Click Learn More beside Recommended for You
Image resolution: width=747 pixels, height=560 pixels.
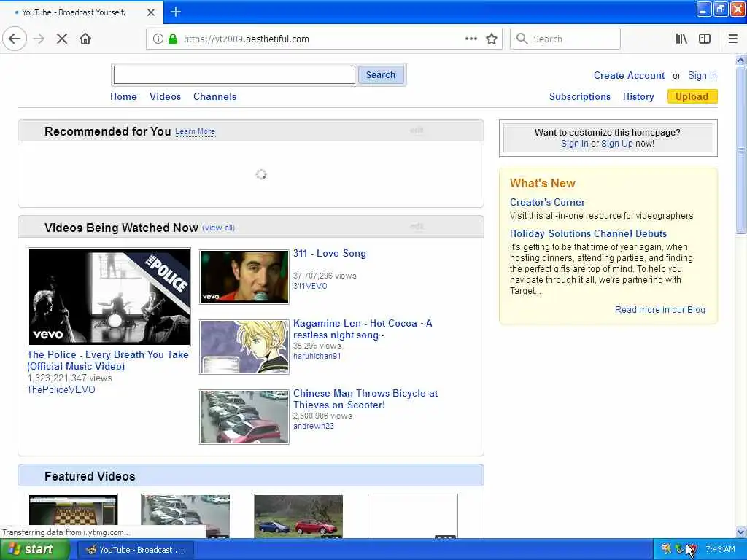pyautogui.click(x=195, y=131)
